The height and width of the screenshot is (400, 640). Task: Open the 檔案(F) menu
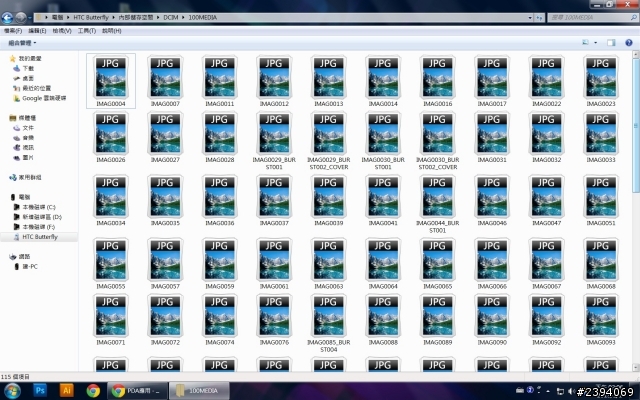coord(13,31)
